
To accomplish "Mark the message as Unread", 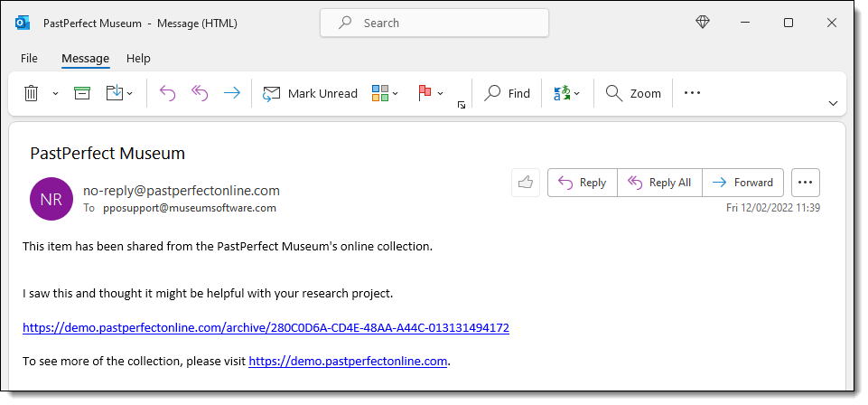I will pos(311,93).
